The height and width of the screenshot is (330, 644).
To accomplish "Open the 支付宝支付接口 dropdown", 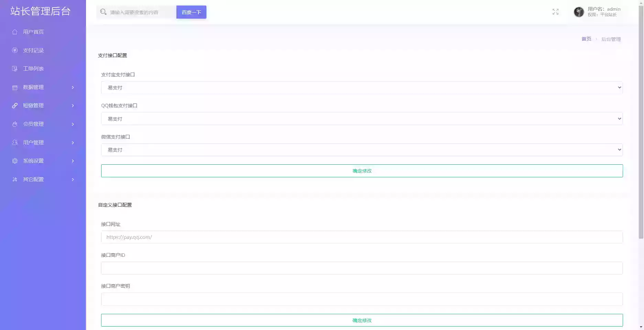I will pyautogui.click(x=362, y=88).
